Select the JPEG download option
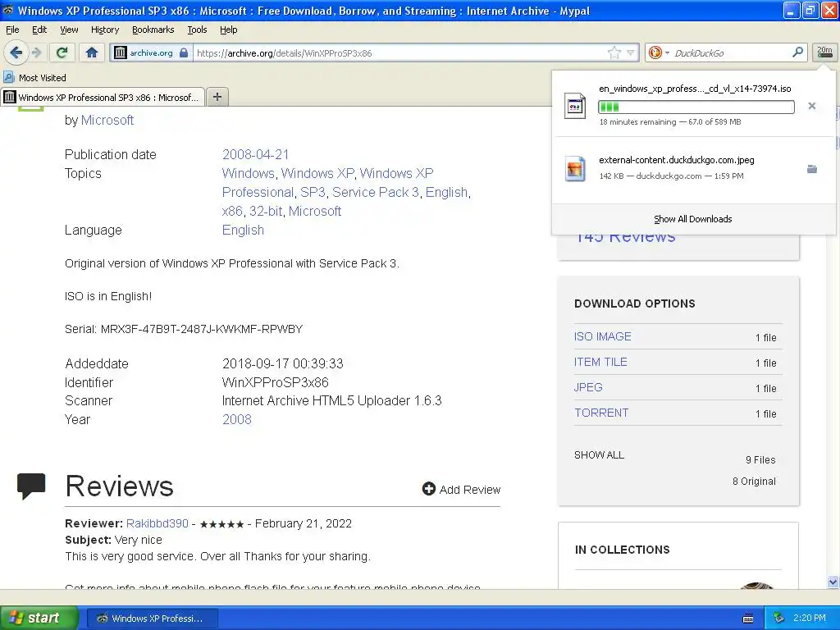 (588, 387)
